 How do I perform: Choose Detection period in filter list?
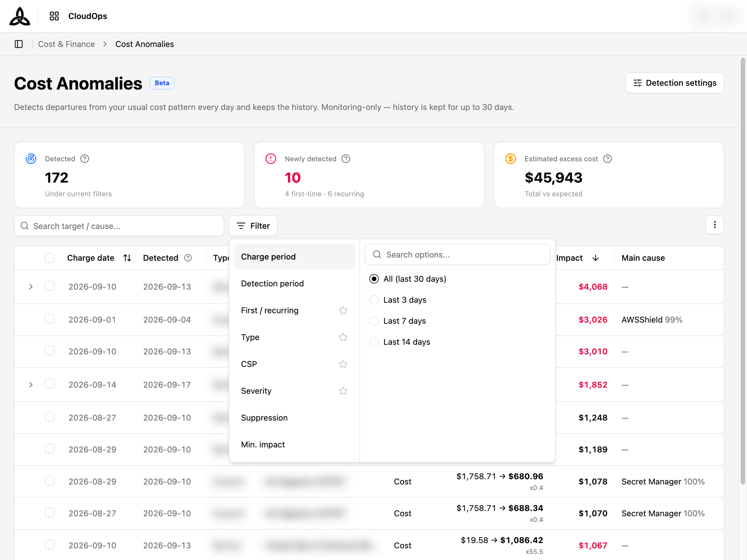point(294,283)
